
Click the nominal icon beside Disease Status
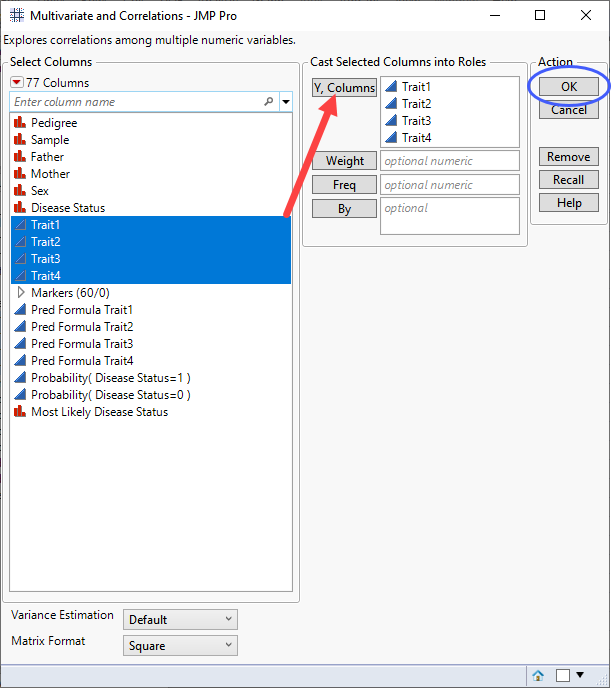(20, 207)
